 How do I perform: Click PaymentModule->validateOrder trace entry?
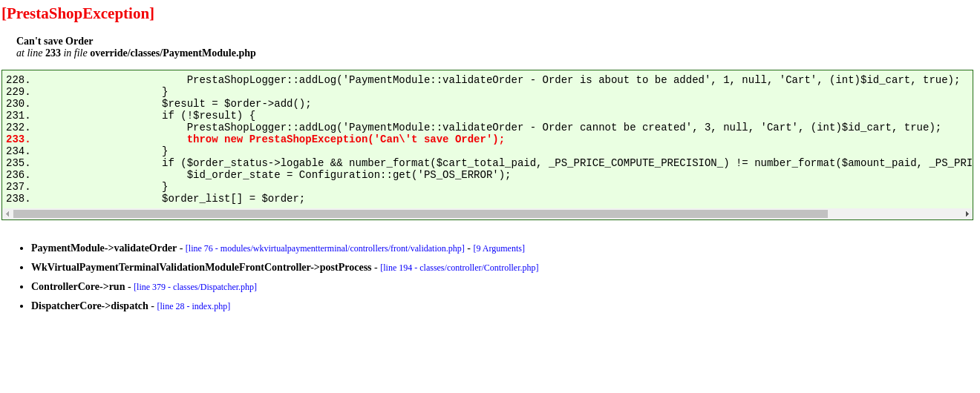pyautogui.click(x=104, y=248)
